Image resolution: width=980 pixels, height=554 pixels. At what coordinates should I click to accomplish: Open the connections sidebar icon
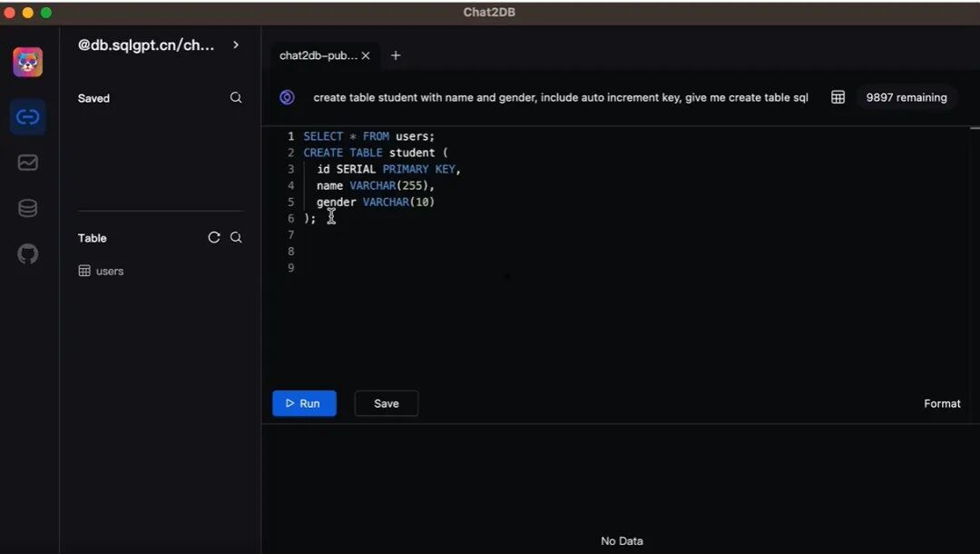(x=27, y=116)
